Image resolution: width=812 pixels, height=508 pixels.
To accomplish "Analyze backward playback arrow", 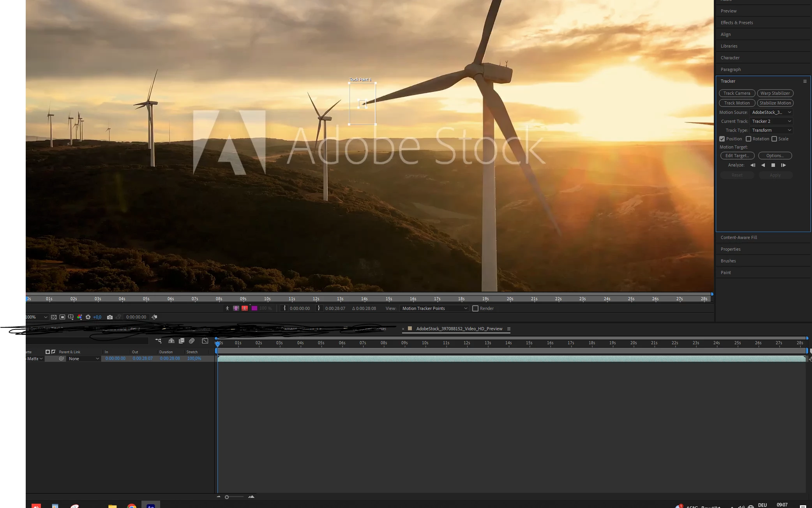I will click(763, 165).
